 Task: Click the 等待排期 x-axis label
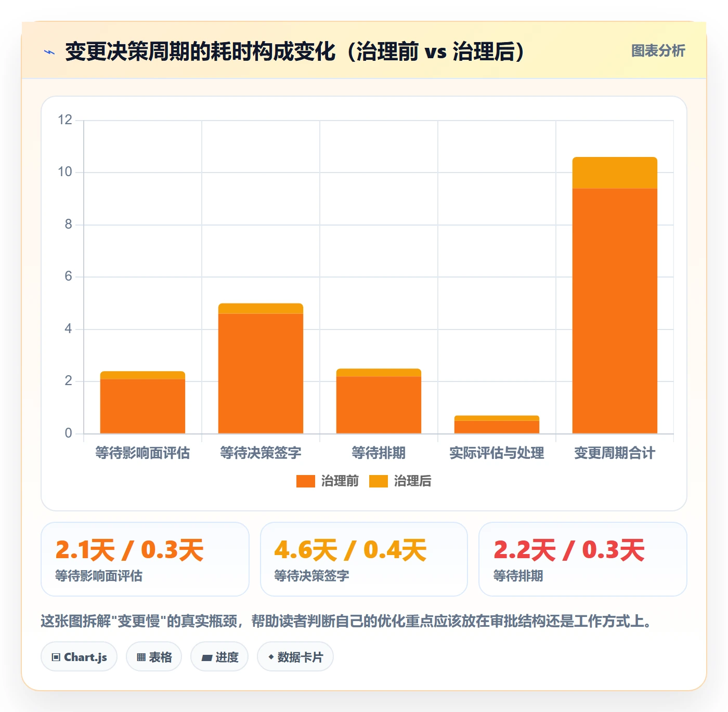[379, 453]
